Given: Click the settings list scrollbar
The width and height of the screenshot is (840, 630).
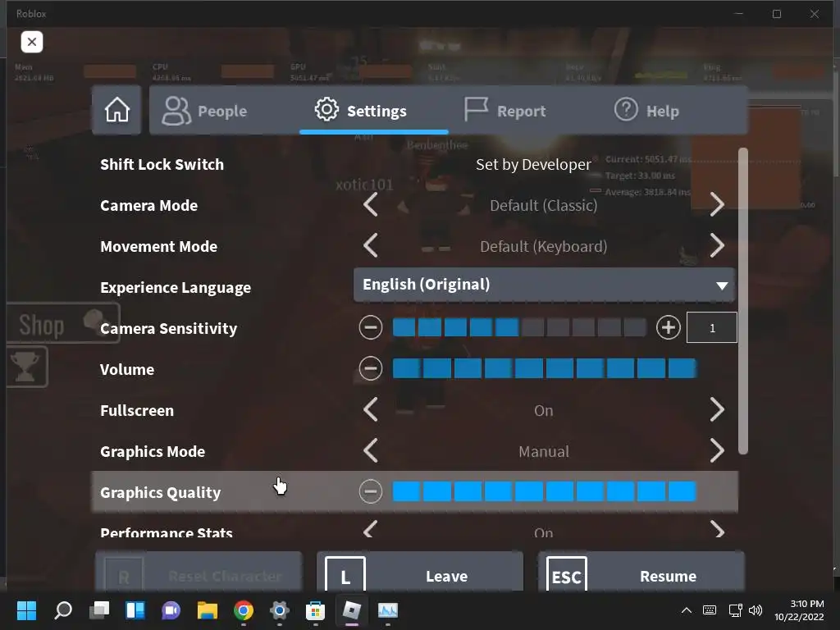Looking at the screenshot, I should [742, 301].
